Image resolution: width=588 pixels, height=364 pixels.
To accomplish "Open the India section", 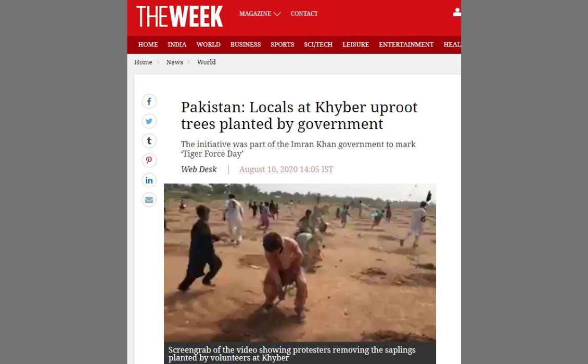I will (x=177, y=45).
